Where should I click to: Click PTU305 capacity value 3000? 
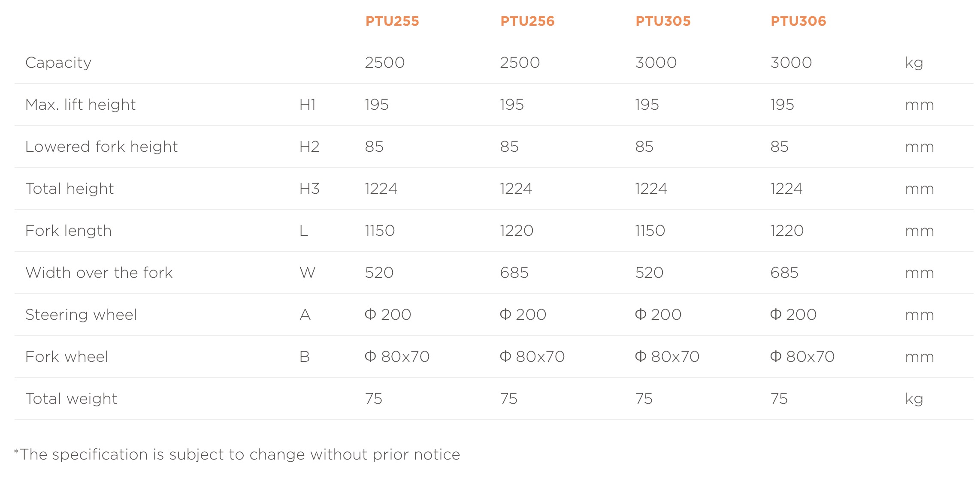[x=656, y=63]
